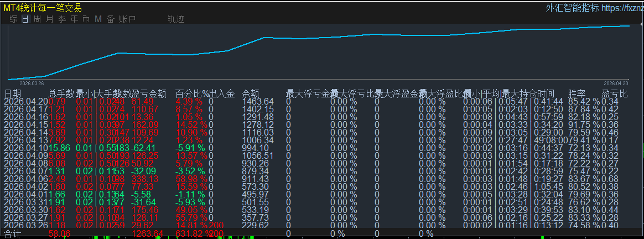This screenshot has height=239, width=644.
Task: Click win rate 87.84 %
Action: point(584,109)
